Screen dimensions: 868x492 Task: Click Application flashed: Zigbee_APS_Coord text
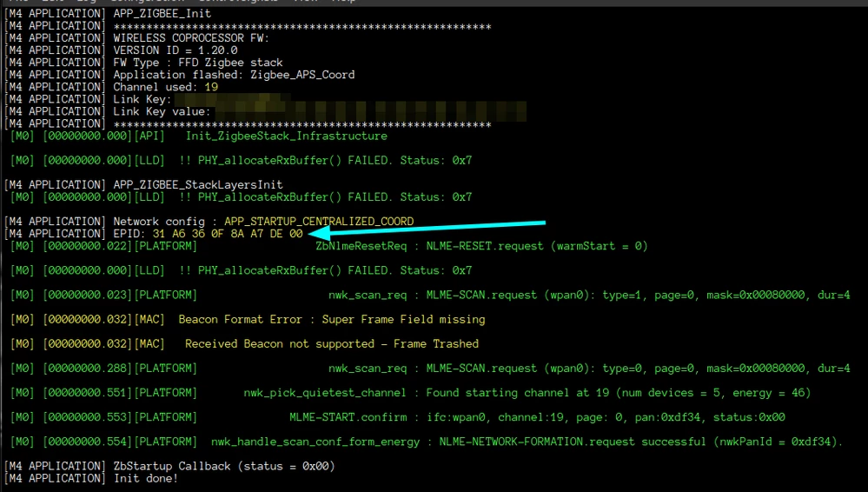coord(235,75)
